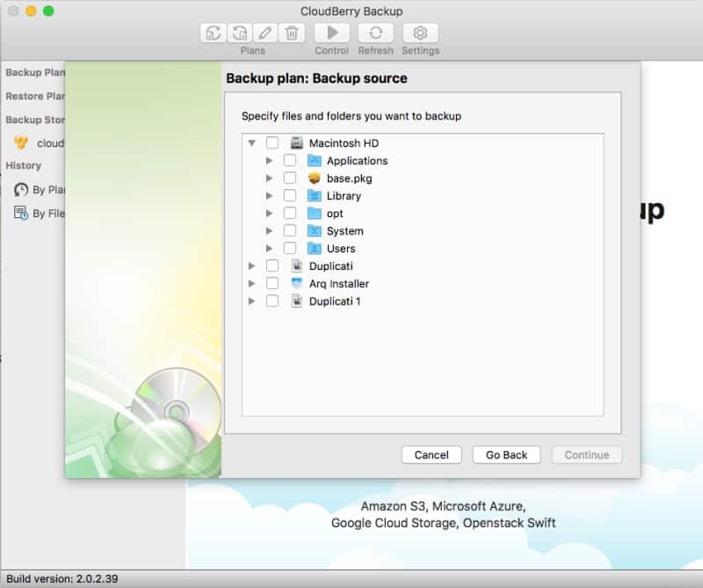Image resolution: width=703 pixels, height=588 pixels.
Task: Click the trash delete plan icon
Action: 292,33
